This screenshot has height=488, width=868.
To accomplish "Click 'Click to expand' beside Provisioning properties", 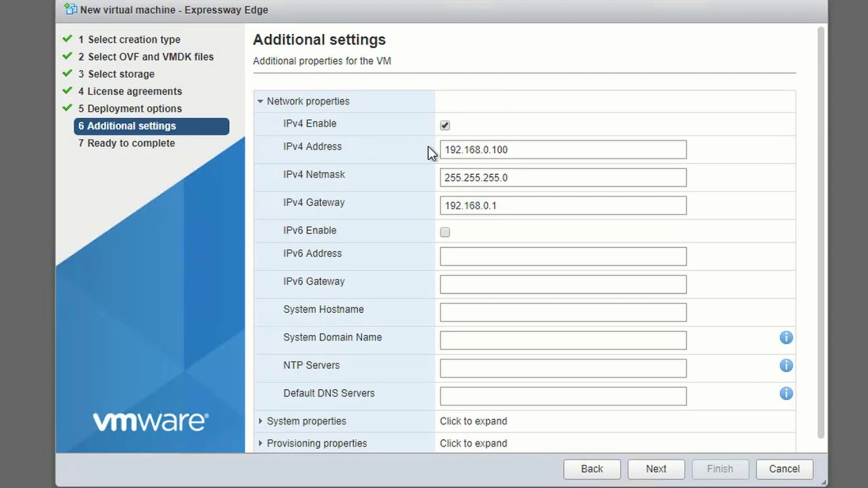I will (x=473, y=443).
